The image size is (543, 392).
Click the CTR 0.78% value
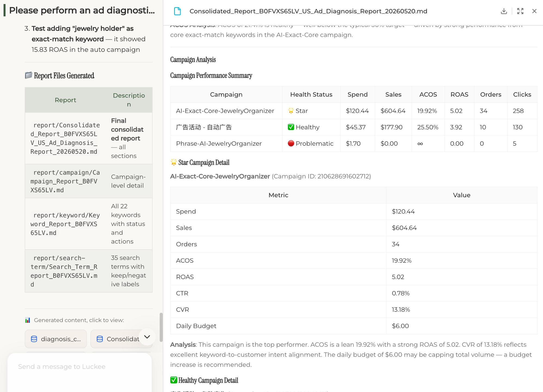coord(400,293)
